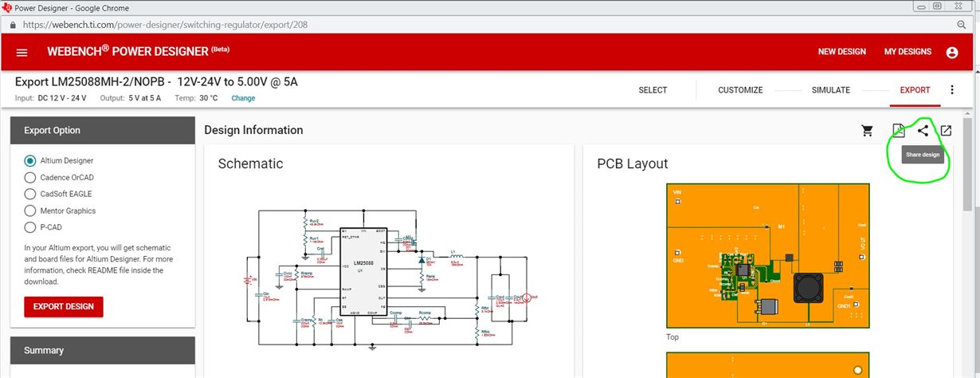
Task: Go to the SELECT step tab
Action: 653,90
